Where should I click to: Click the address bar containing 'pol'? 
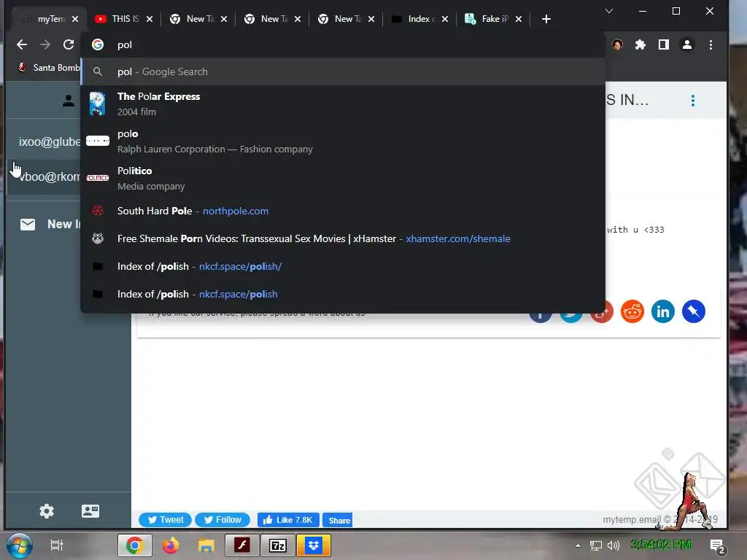(343, 44)
